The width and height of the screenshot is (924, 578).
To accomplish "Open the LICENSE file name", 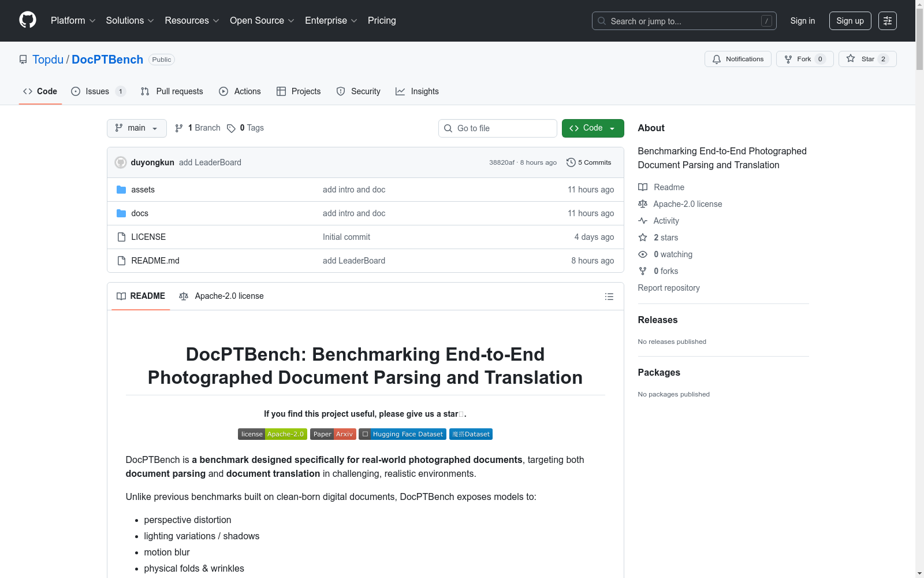I will (x=148, y=237).
